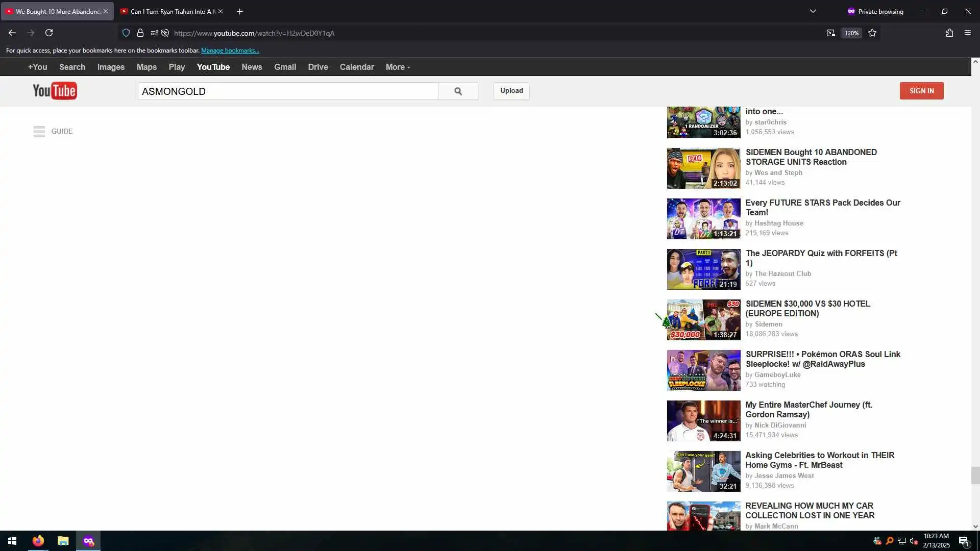The image size is (980, 551).
Task: Open the tracking protection shield icon
Action: 126,33
